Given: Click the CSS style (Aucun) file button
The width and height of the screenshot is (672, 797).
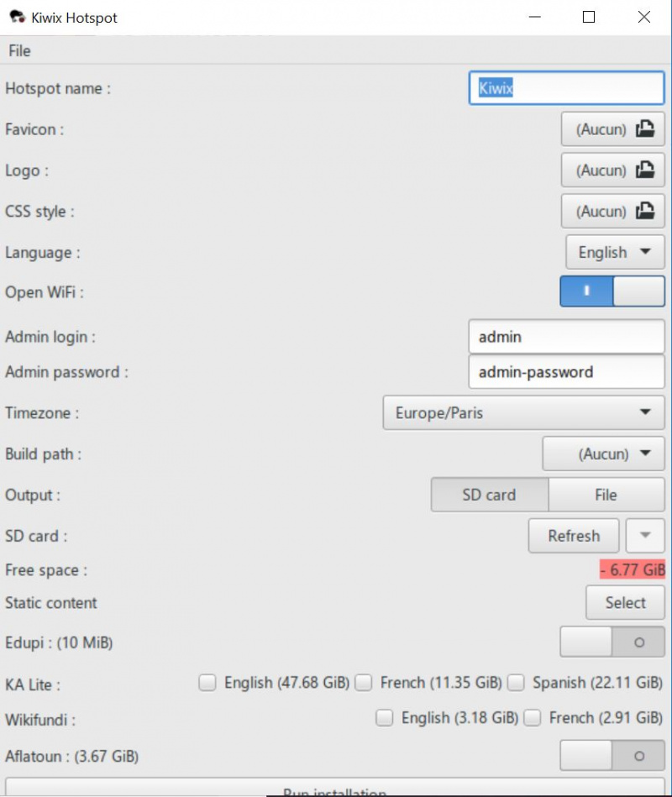Looking at the screenshot, I should [x=613, y=211].
